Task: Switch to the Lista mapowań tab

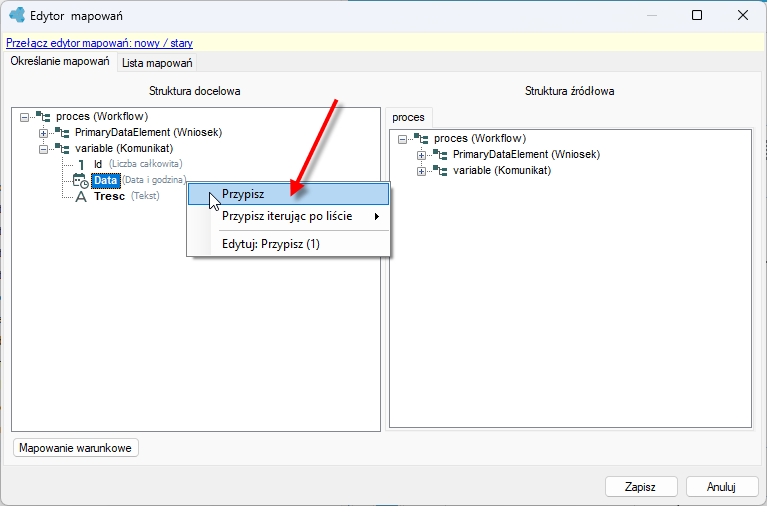Action: point(157,63)
